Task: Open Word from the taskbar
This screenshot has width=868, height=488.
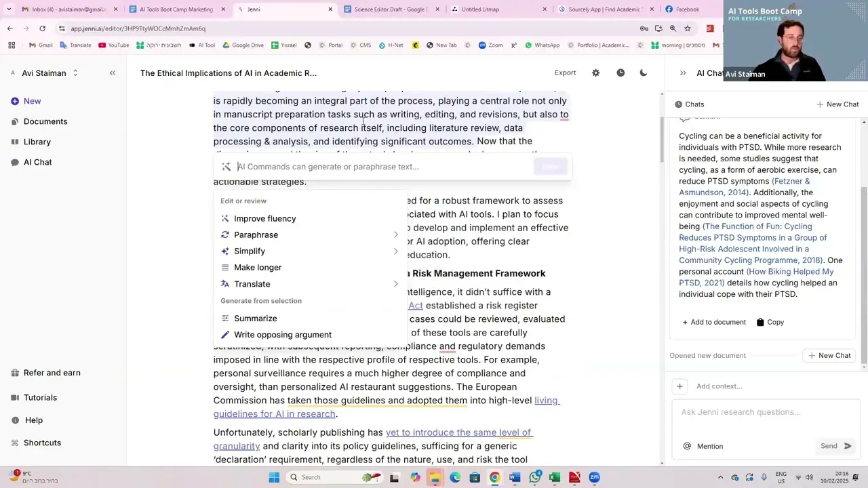Action: (x=515, y=477)
